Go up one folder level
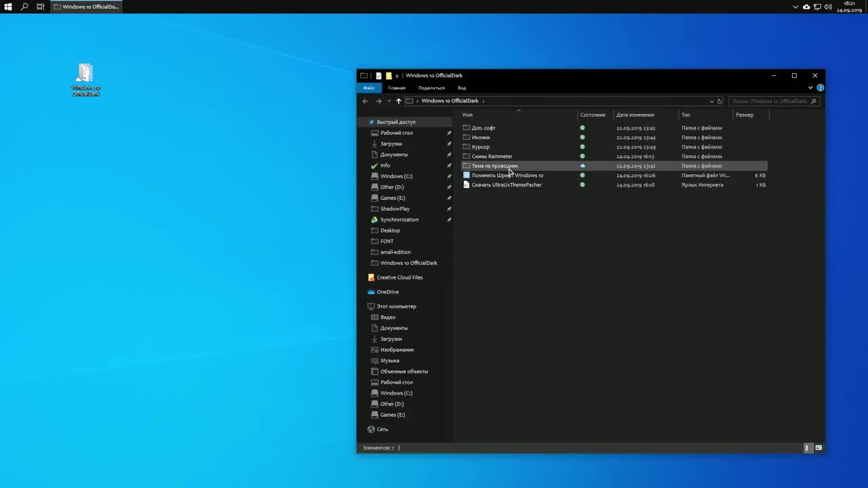Image resolution: width=868 pixels, height=488 pixels. [398, 101]
